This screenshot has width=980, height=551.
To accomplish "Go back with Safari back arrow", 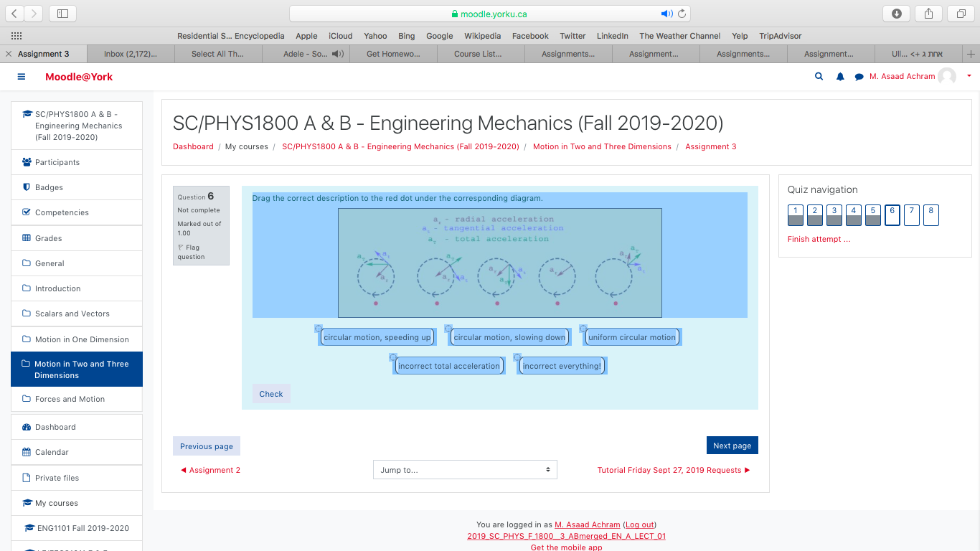I will (x=14, y=14).
